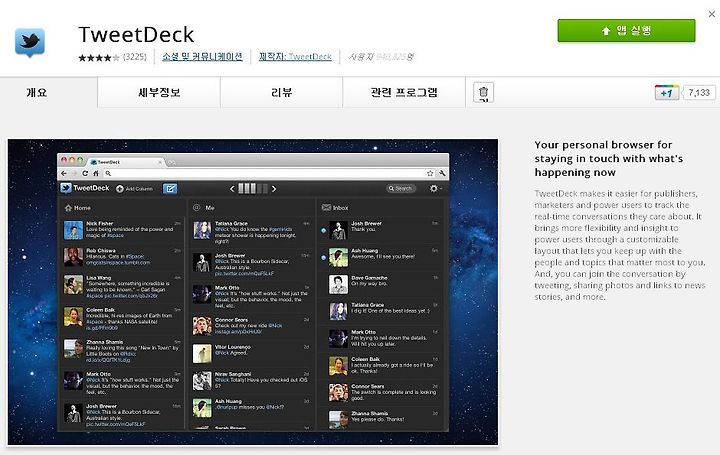Click the Google +1 button
The width and height of the screenshot is (720, 455).
click(x=667, y=93)
